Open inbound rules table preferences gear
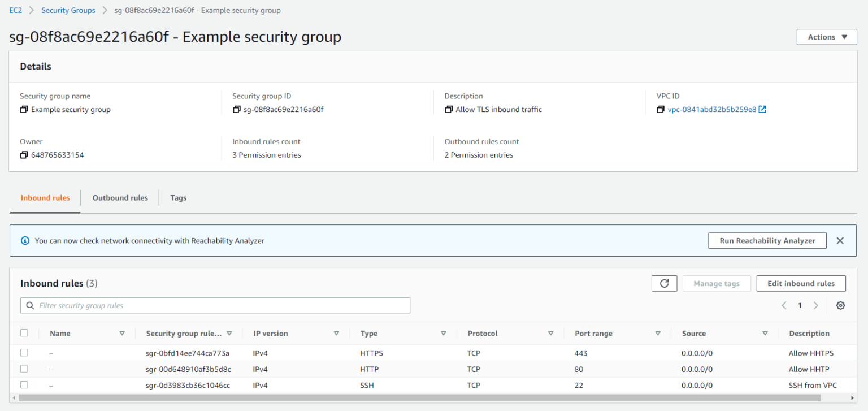868x411 pixels. click(840, 305)
